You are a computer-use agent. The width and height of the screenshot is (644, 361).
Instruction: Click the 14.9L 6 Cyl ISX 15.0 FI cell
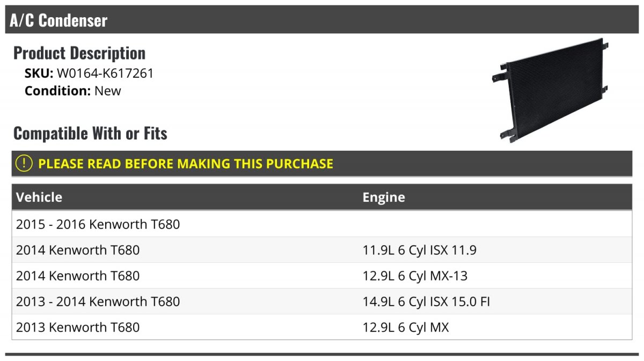click(x=426, y=301)
